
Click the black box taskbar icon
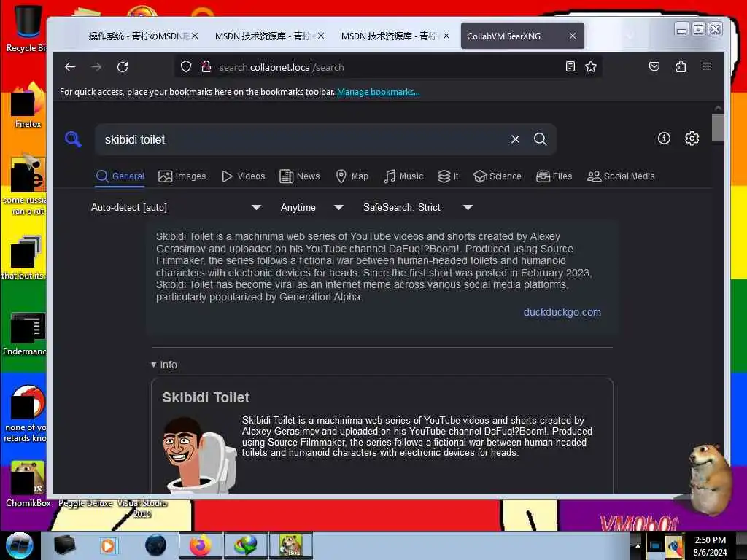[64, 545]
